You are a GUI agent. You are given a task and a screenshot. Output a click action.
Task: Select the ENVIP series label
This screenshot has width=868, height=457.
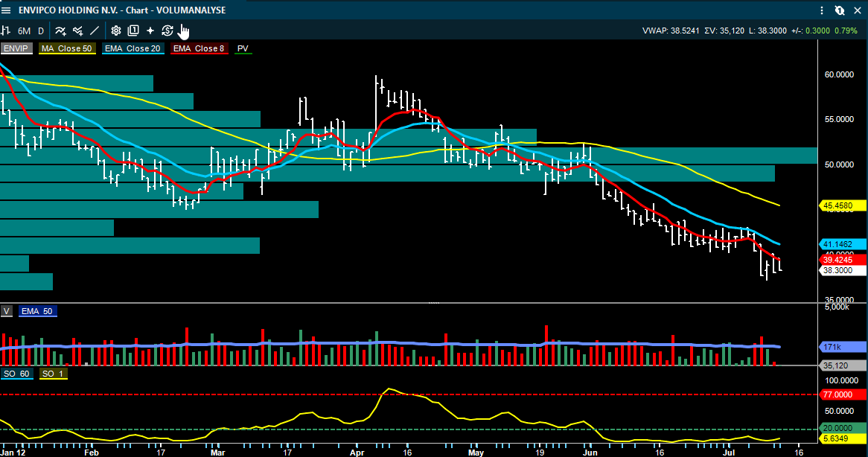16,48
